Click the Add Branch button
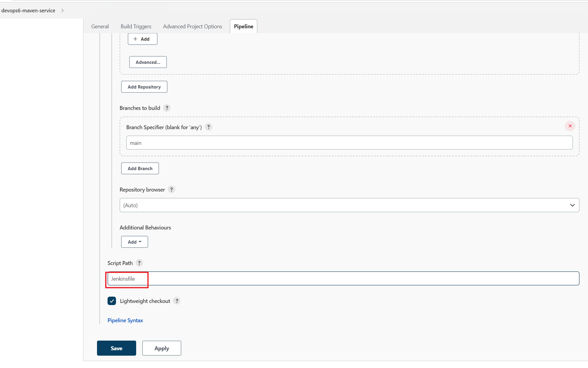The image size is (588, 368). [139, 168]
